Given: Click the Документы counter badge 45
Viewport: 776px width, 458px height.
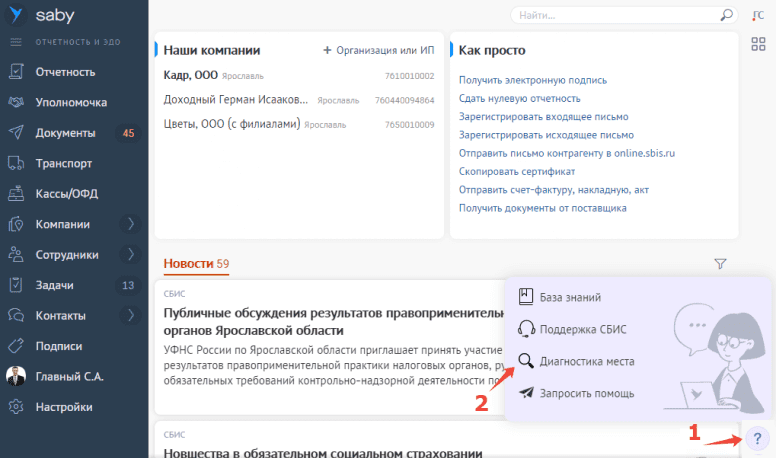Looking at the screenshot, I should 128,133.
